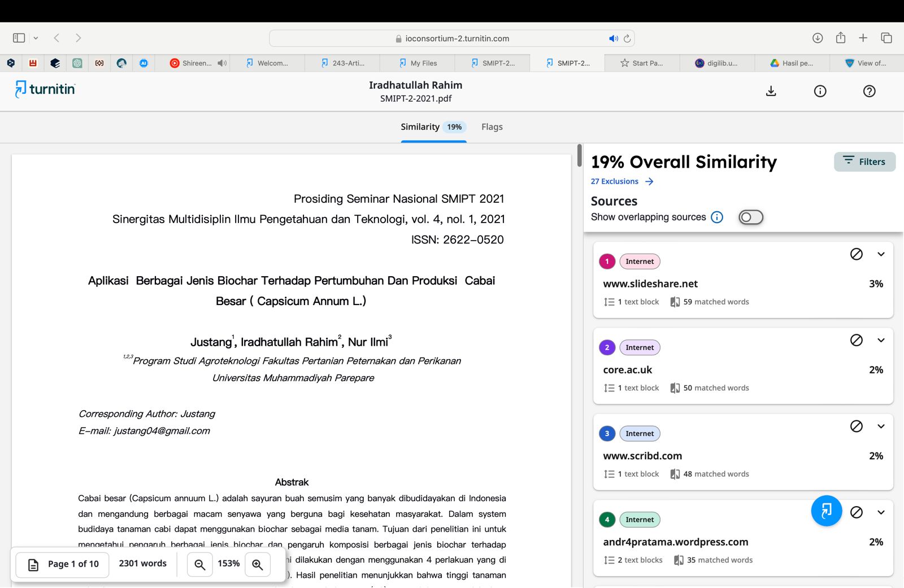Image resolution: width=904 pixels, height=588 pixels.
Task: Click the 50 matched words label
Action: coord(716,388)
